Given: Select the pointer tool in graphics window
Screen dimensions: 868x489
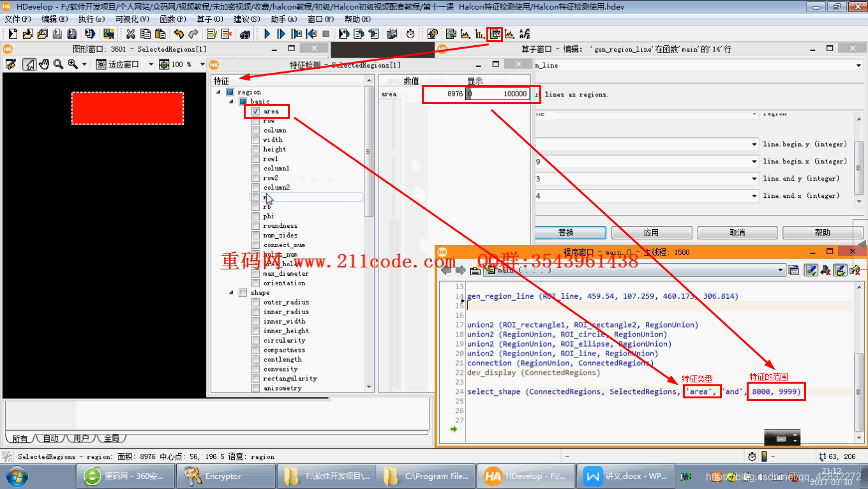Looking at the screenshot, I should [x=29, y=64].
